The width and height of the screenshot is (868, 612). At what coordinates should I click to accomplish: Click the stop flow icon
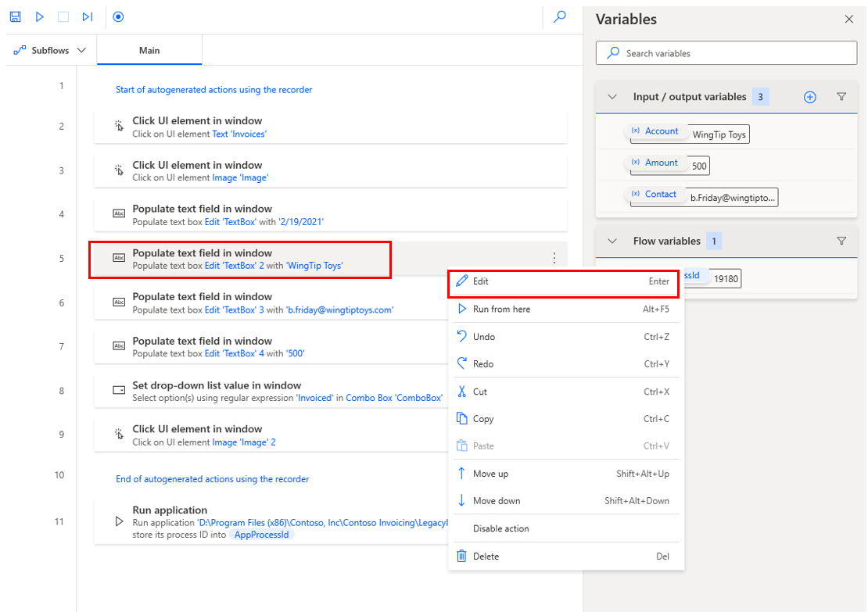pyautogui.click(x=63, y=16)
